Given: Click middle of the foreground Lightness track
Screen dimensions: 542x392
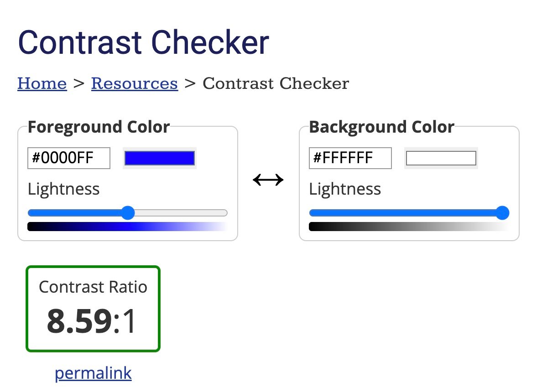Looking at the screenshot, I should point(128,213).
